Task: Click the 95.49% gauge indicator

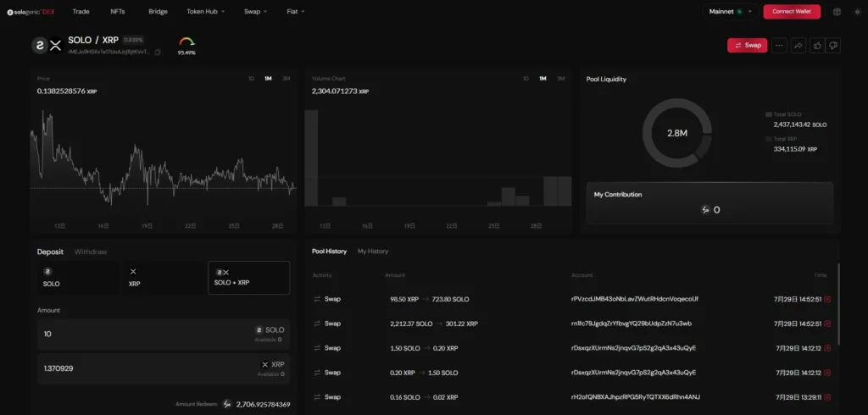Action: tap(186, 46)
